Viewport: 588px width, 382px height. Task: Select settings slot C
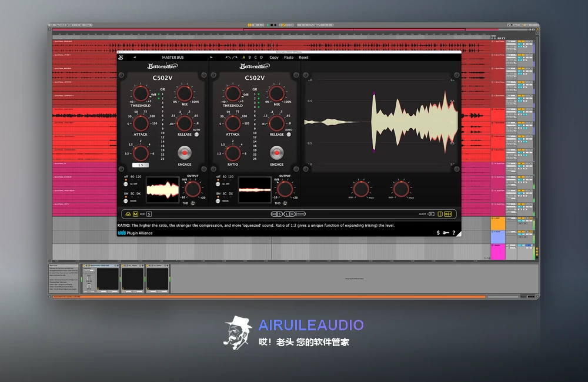click(256, 58)
